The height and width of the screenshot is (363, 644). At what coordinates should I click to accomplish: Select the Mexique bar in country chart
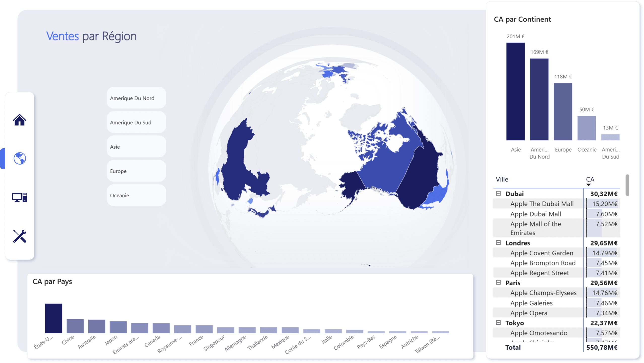(x=290, y=330)
